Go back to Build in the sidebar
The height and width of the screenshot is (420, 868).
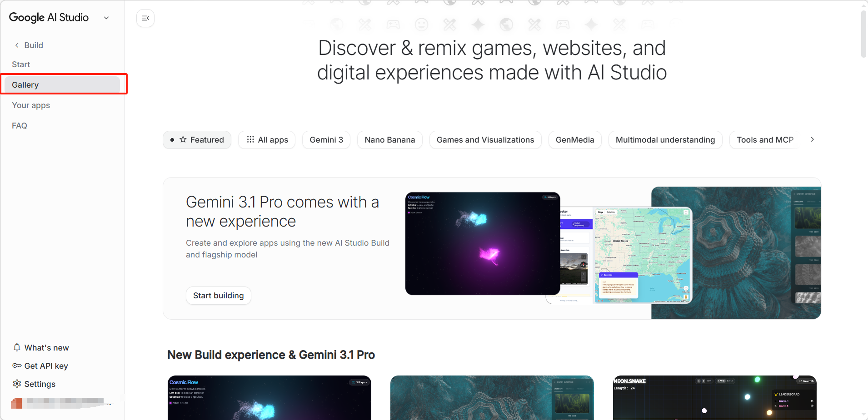coord(29,45)
